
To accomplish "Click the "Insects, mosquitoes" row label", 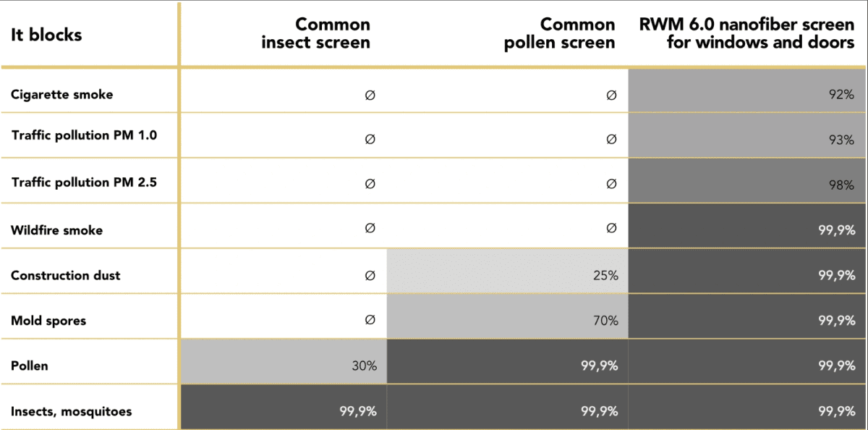I will coord(71,411).
